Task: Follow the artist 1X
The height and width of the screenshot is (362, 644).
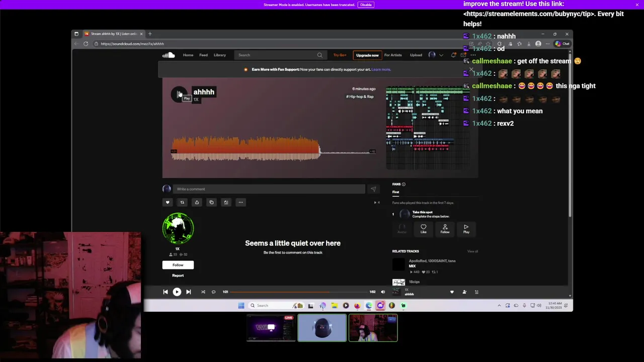Action: click(x=178, y=265)
